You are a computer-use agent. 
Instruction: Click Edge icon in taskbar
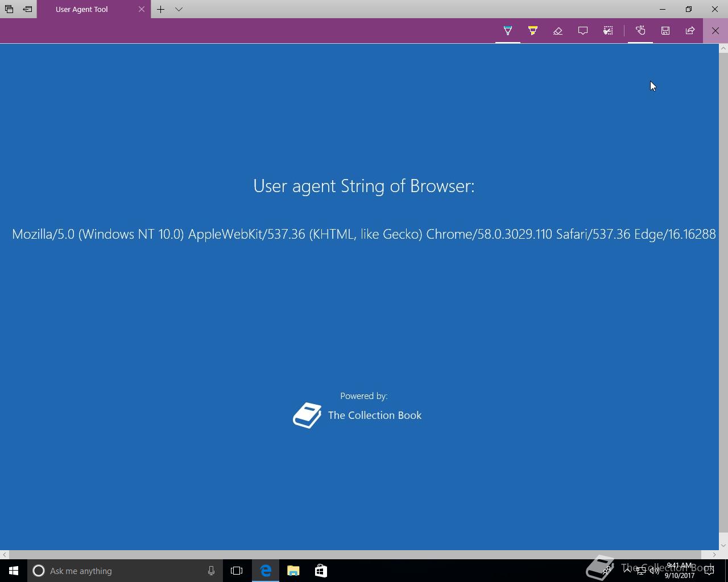(x=266, y=571)
